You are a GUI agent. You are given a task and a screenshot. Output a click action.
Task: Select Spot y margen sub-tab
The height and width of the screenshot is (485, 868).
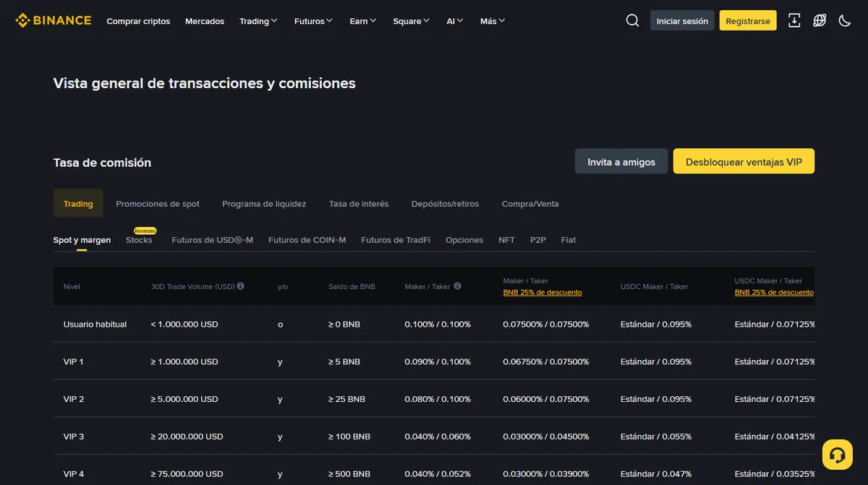tap(82, 240)
